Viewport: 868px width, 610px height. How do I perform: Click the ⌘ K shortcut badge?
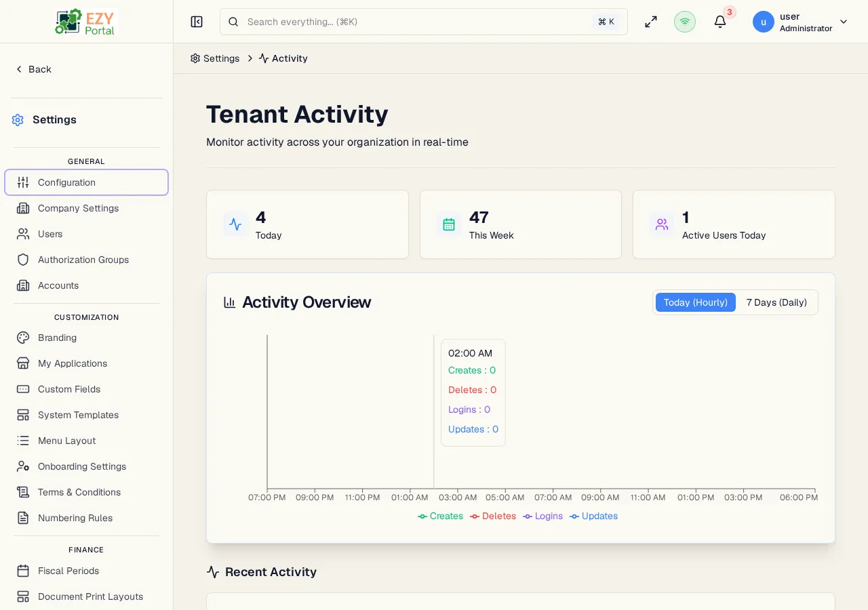(606, 22)
